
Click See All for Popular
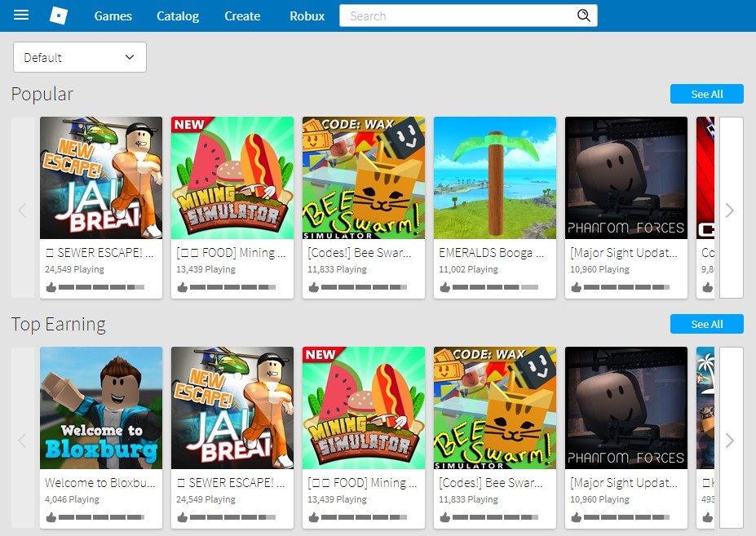coord(707,94)
